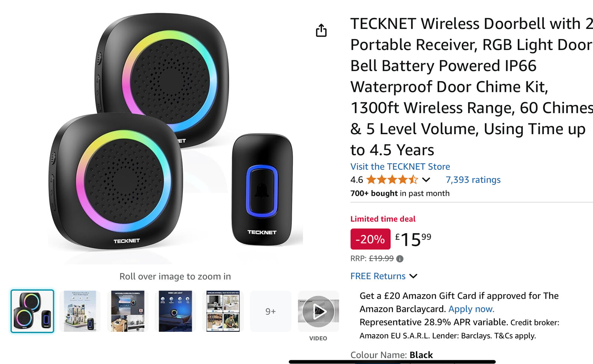Play the product video thumbnail
593x364 pixels.
318,311
